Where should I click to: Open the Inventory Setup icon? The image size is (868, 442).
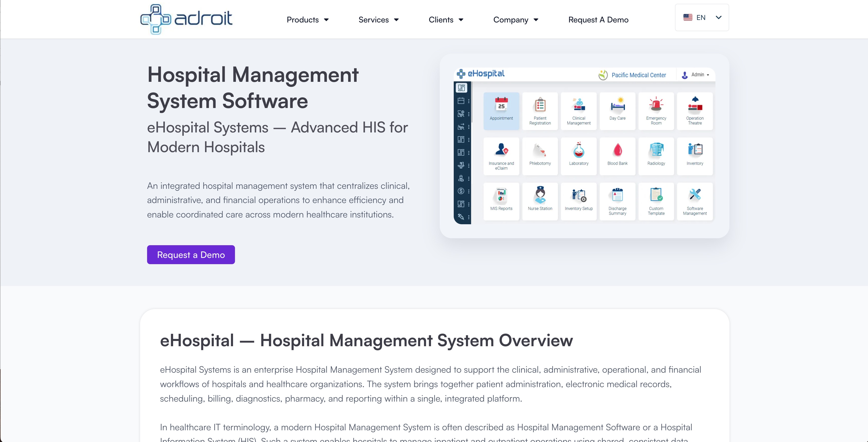(x=579, y=201)
